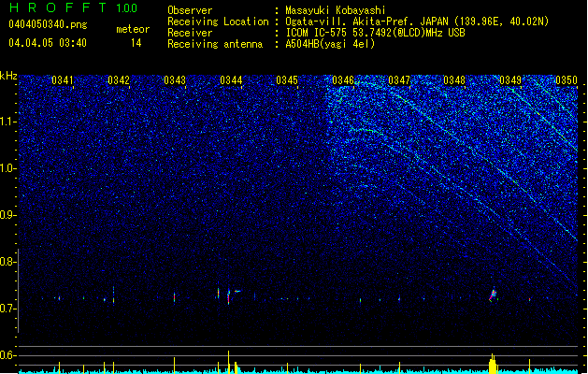Click the Receiving Location label
The height and width of the screenshot is (374, 588).
coord(218,22)
